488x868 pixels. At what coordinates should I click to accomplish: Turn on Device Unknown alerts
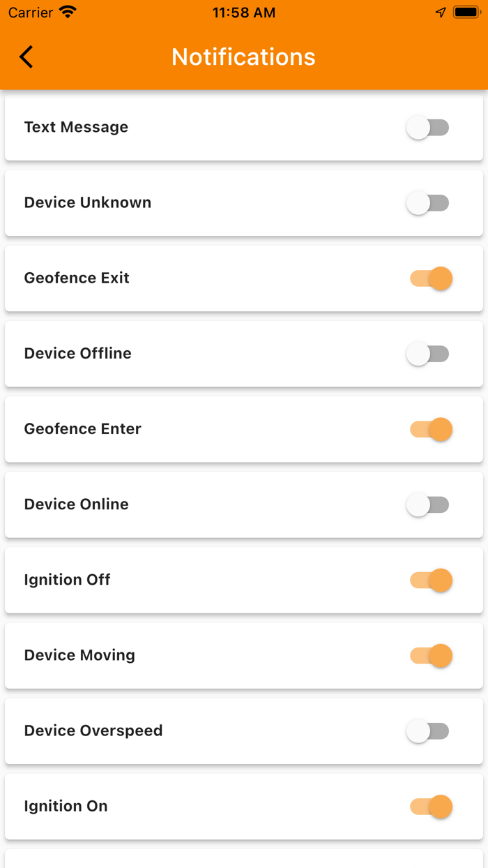pos(428,203)
